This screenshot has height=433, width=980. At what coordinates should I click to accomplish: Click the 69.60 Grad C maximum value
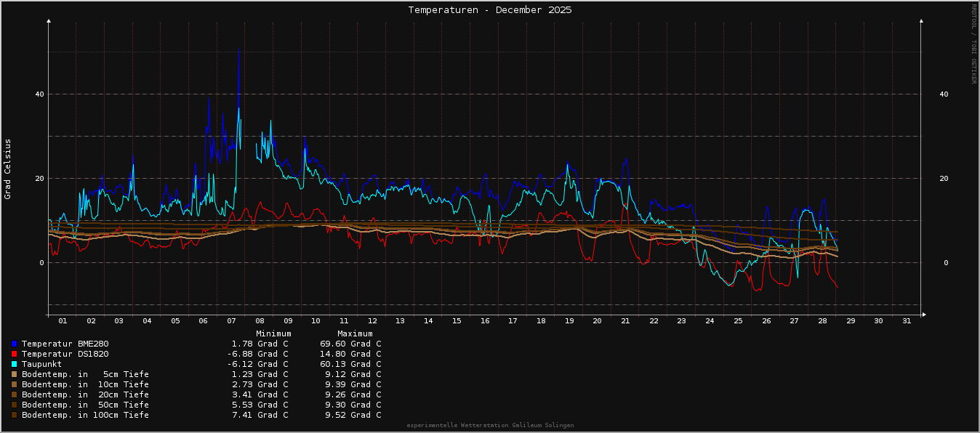tap(350, 344)
